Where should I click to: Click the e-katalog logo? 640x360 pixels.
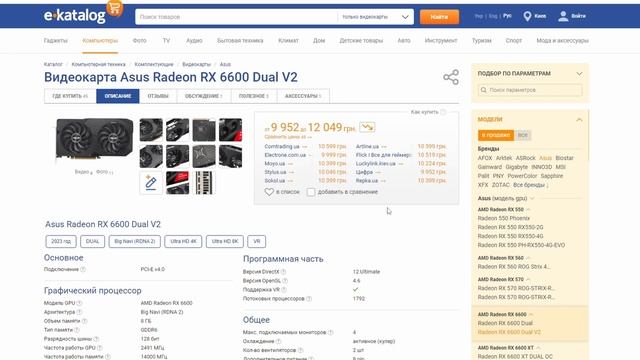(x=75, y=16)
